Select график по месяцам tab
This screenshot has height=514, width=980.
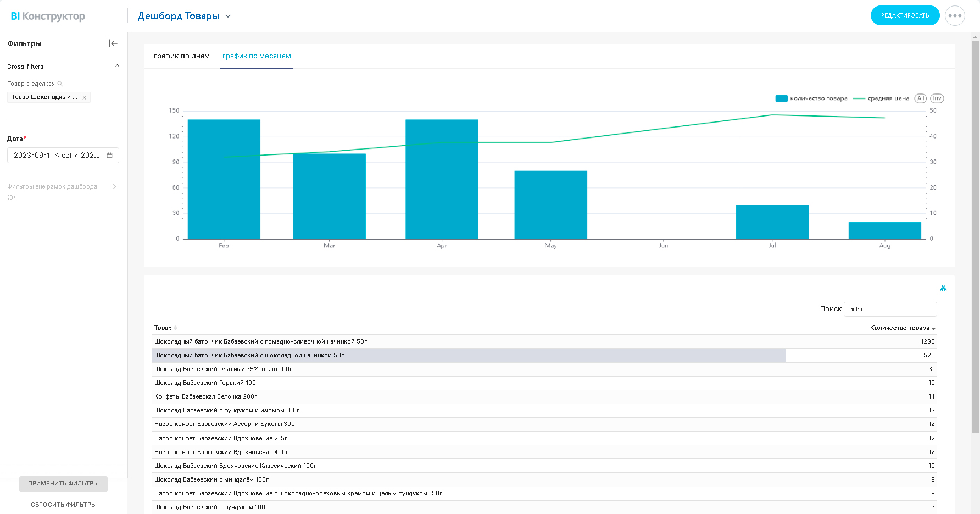click(x=257, y=56)
